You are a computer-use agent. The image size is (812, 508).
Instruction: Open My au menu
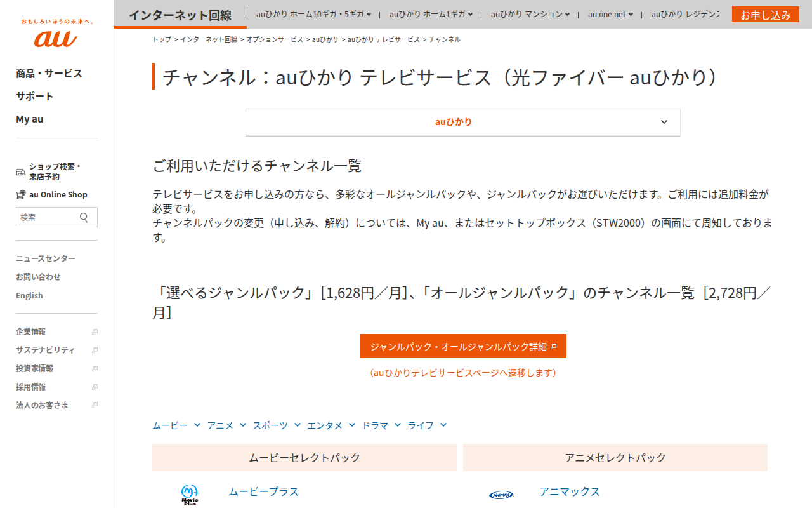[x=30, y=119]
